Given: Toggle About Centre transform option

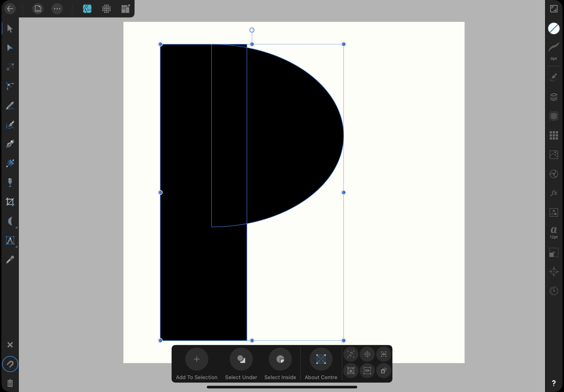Looking at the screenshot, I should 321,359.
